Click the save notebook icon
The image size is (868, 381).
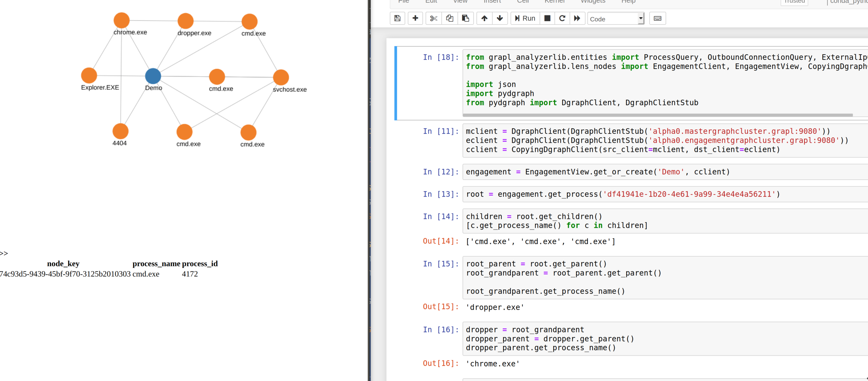pyautogui.click(x=398, y=18)
